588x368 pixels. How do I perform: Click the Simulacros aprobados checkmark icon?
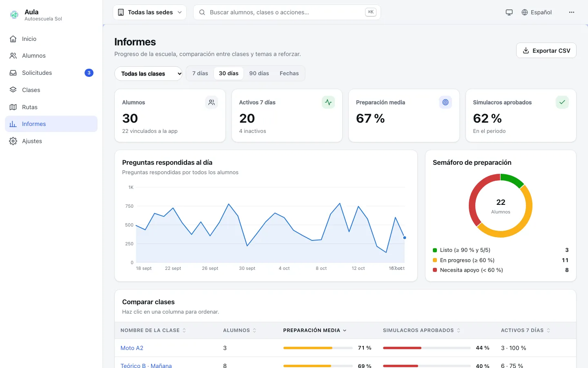pyautogui.click(x=562, y=102)
